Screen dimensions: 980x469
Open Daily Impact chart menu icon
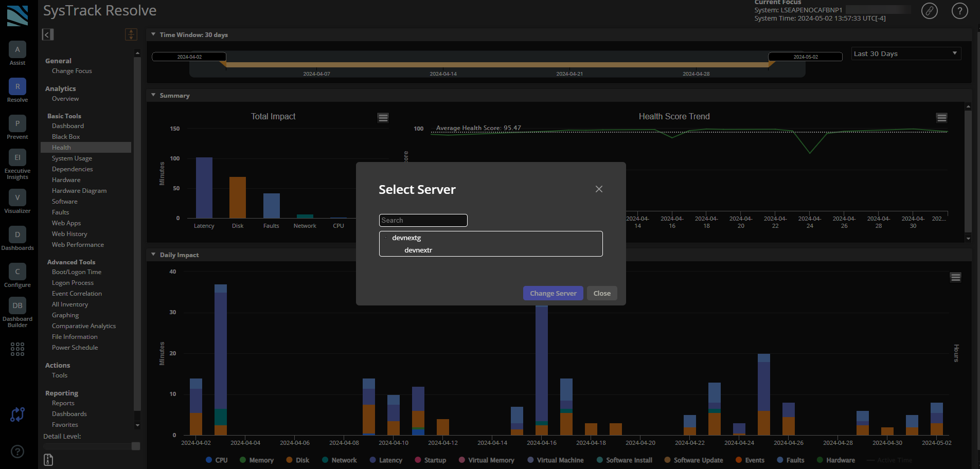click(x=955, y=277)
